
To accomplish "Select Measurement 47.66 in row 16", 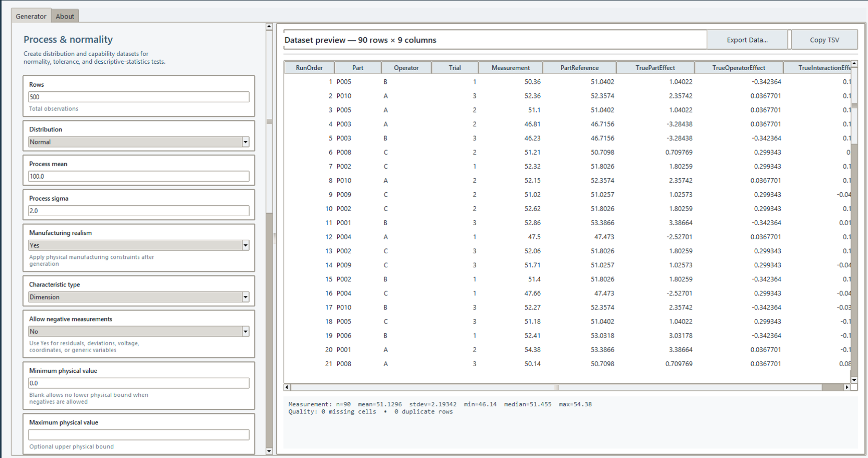I will click(x=532, y=293).
